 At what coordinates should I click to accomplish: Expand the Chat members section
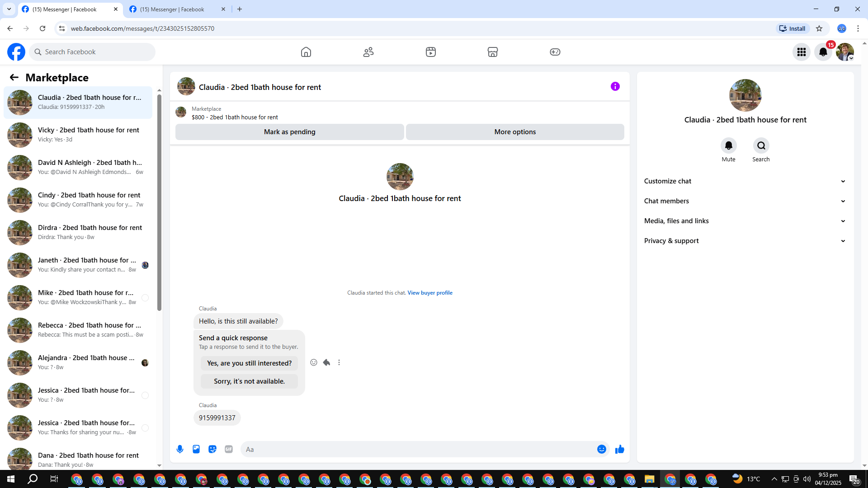pos(744,201)
